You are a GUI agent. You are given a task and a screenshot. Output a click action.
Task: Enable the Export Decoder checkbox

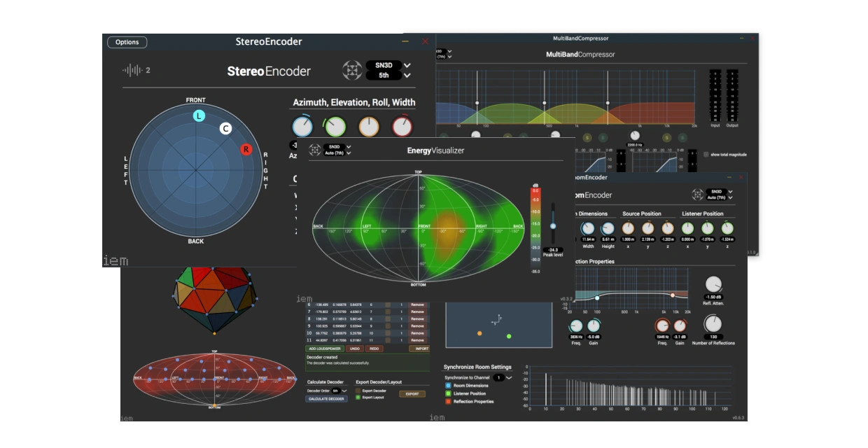[358, 391]
